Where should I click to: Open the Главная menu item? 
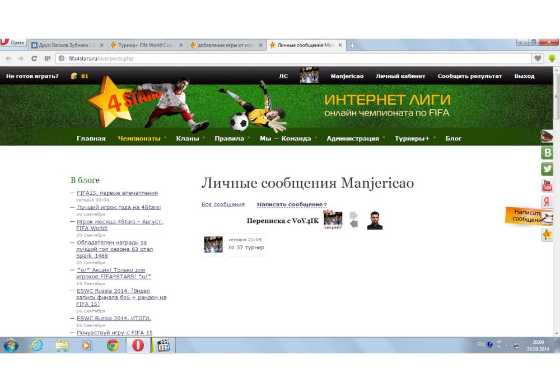[x=91, y=138]
